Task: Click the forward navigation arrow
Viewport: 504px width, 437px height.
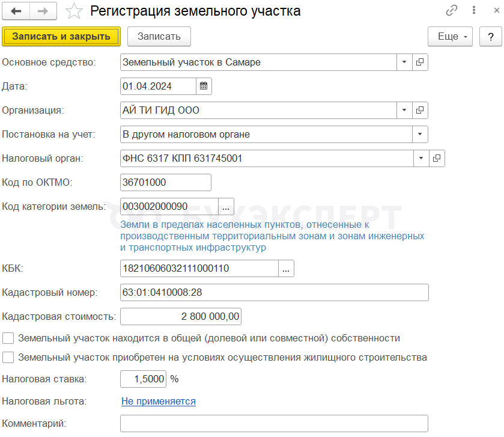Action: pos(43,11)
